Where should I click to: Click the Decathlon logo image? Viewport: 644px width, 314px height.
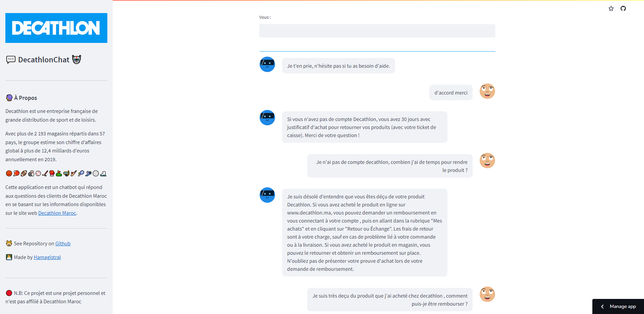tap(56, 28)
